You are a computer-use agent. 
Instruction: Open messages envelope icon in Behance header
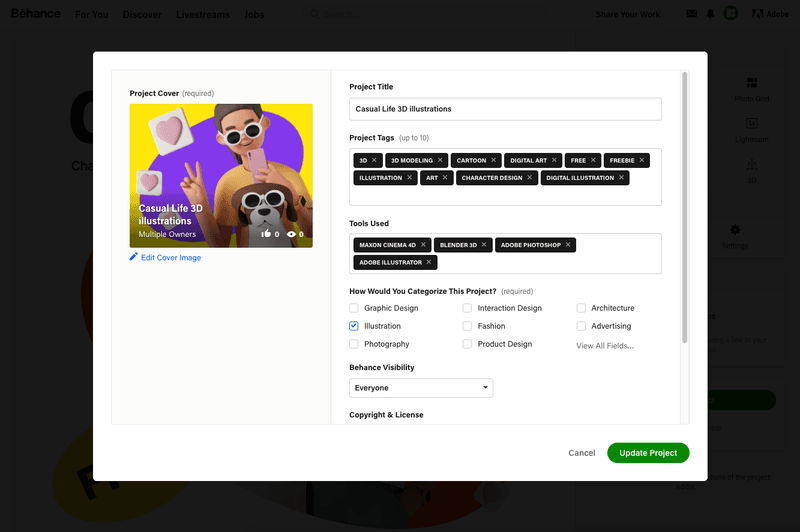pos(691,14)
